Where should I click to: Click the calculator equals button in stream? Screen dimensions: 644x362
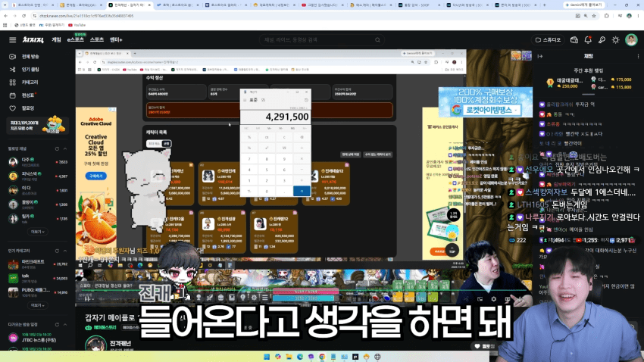[x=302, y=191]
